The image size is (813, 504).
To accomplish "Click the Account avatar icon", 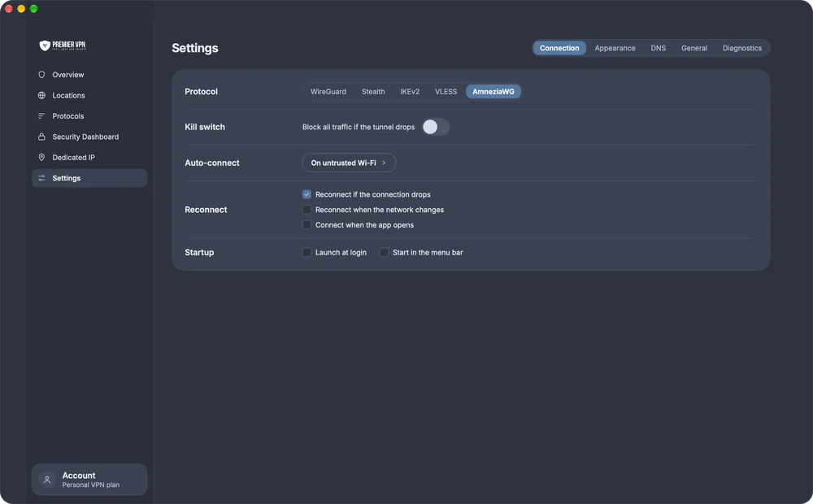I will (47, 480).
